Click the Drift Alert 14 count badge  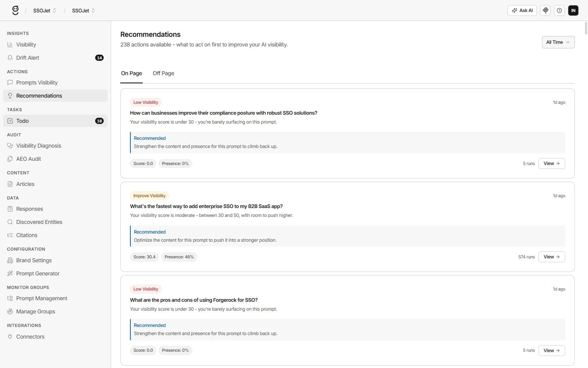coord(99,58)
